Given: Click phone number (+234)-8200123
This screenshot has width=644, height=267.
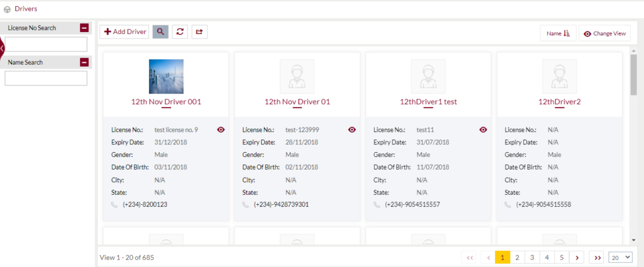Looking at the screenshot, I should pos(145,204).
